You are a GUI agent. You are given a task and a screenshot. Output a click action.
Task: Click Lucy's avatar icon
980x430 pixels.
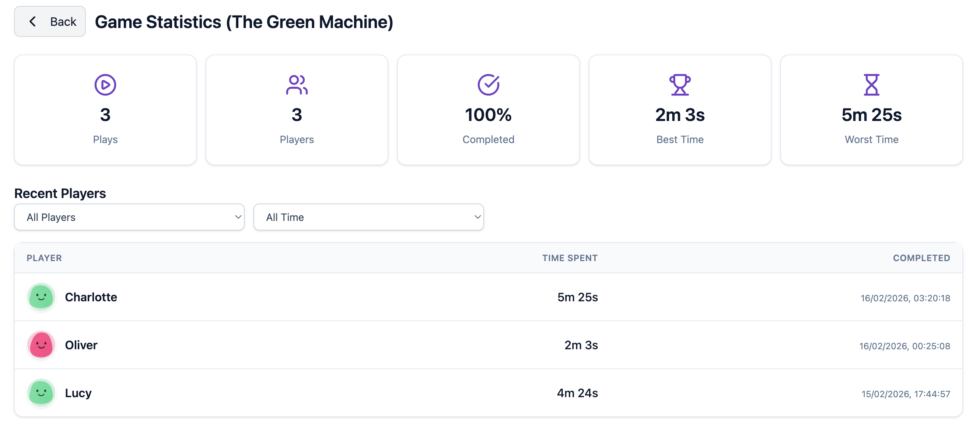pyautogui.click(x=41, y=393)
